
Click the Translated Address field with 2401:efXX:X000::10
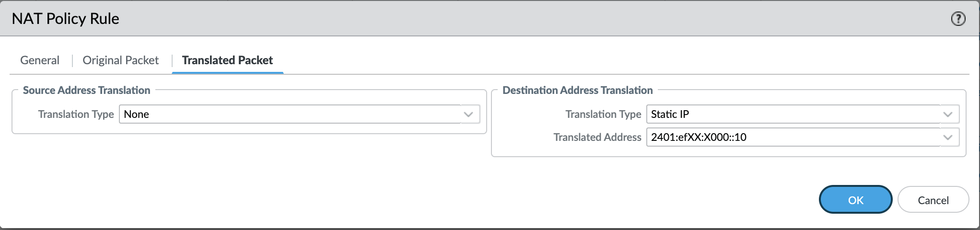pyautogui.click(x=791, y=138)
